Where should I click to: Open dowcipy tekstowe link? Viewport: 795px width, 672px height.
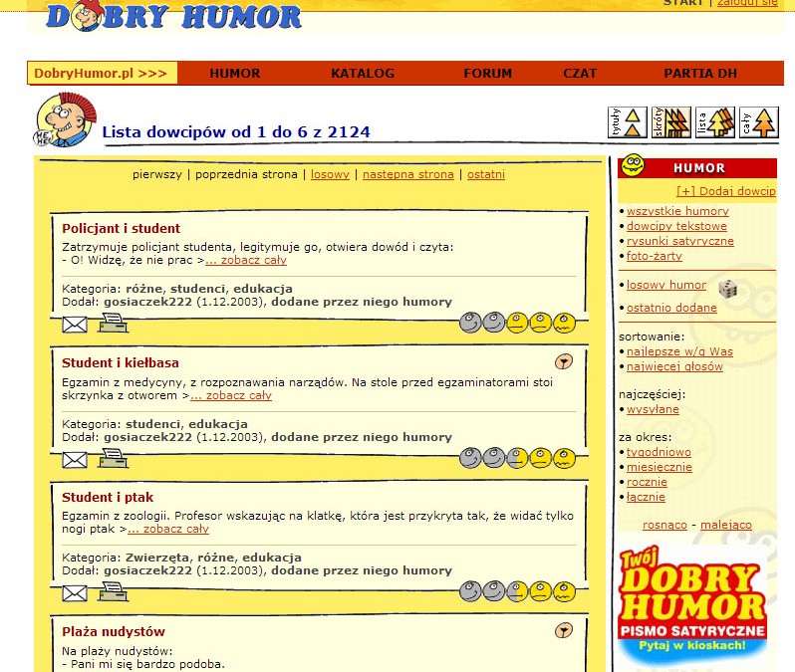[x=676, y=226]
